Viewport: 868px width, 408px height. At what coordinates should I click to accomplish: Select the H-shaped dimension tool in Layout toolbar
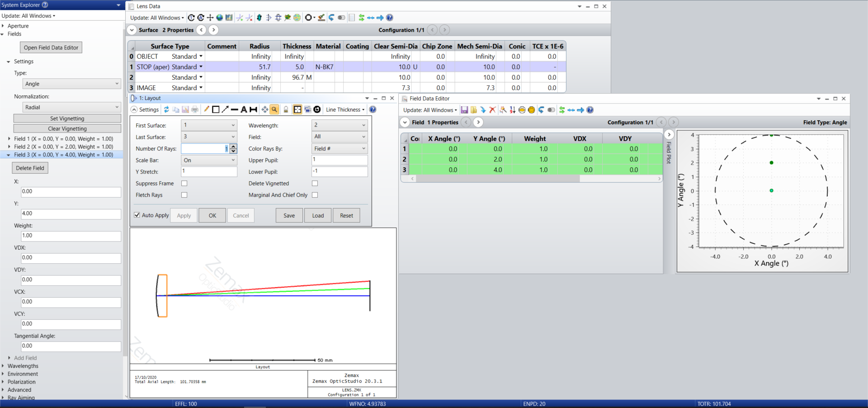[x=254, y=109]
